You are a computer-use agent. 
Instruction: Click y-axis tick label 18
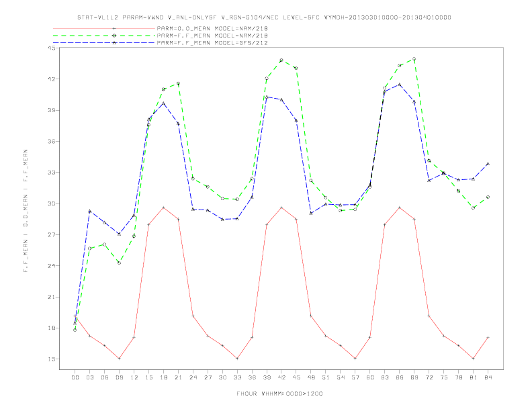(51, 328)
